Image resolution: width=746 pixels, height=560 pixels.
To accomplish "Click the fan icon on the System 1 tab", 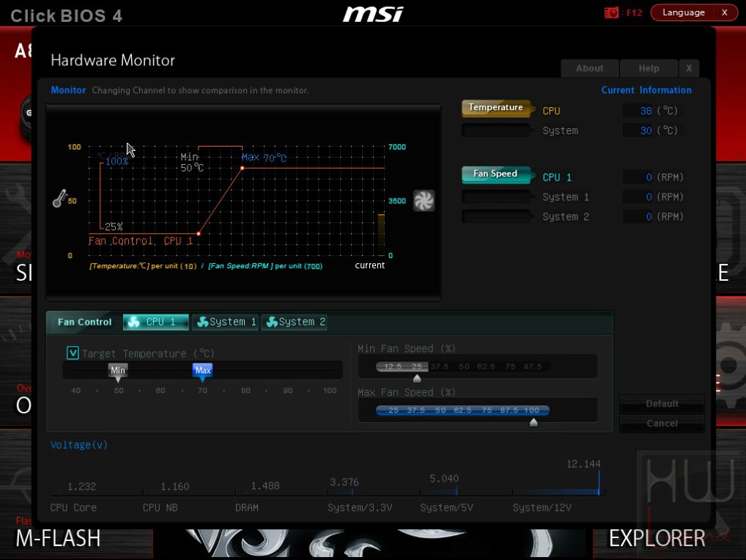I will 203,322.
